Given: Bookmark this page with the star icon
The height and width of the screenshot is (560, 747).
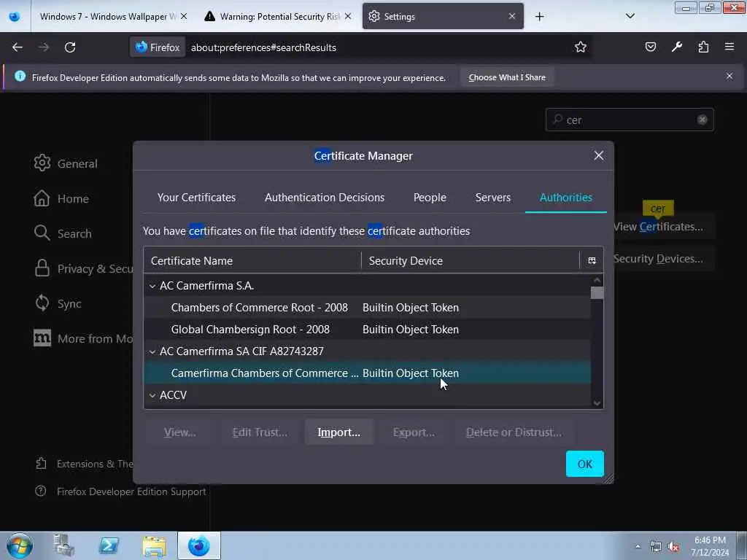Looking at the screenshot, I should click(580, 47).
